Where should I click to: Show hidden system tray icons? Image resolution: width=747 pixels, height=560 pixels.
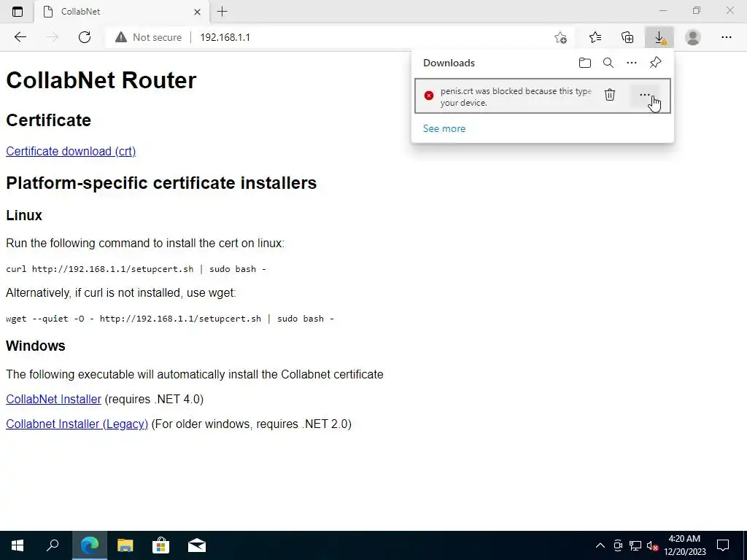[x=600, y=545]
